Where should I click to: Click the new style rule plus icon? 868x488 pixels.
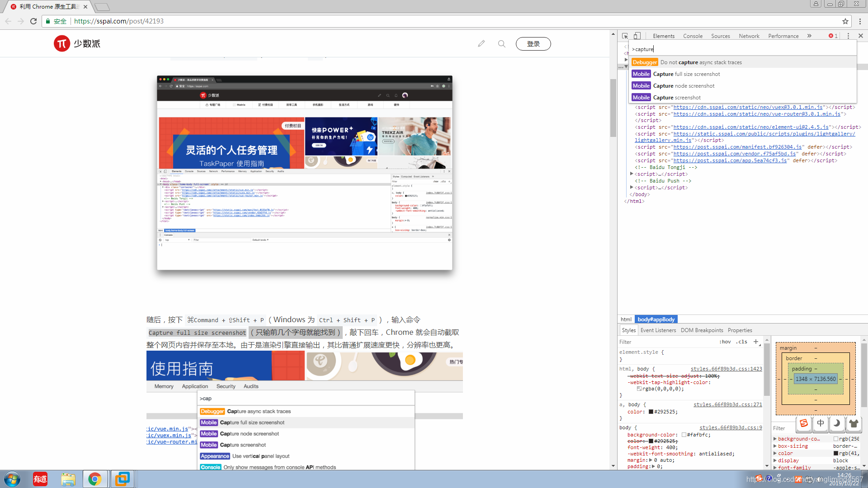click(755, 342)
